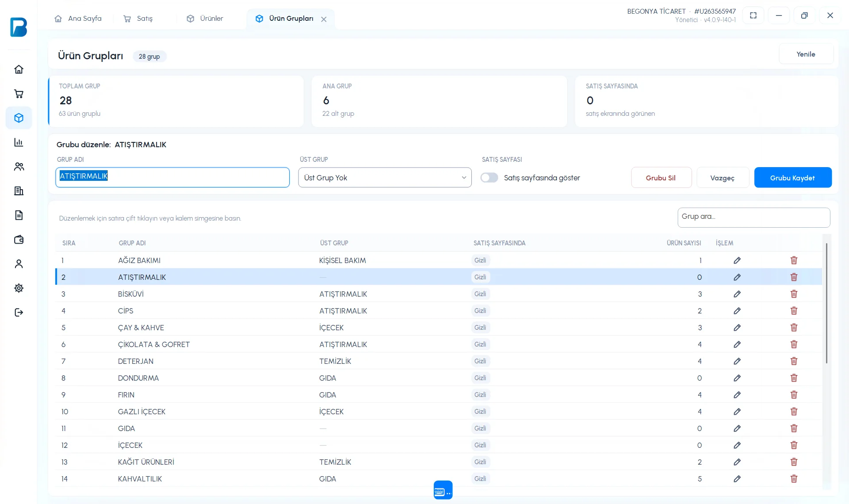Delete the ÇAY & KAHVE group

point(794,328)
